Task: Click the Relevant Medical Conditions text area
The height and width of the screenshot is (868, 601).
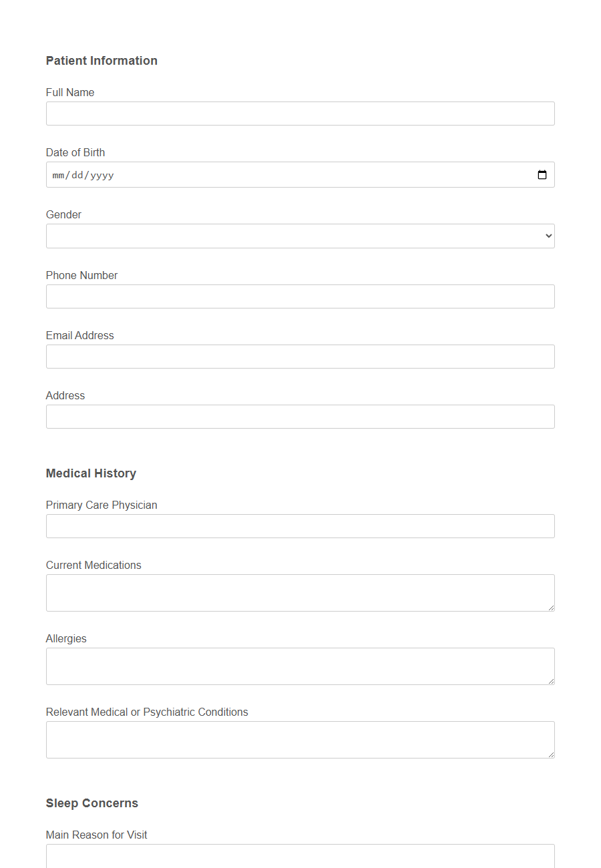Action: [x=300, y=738]
